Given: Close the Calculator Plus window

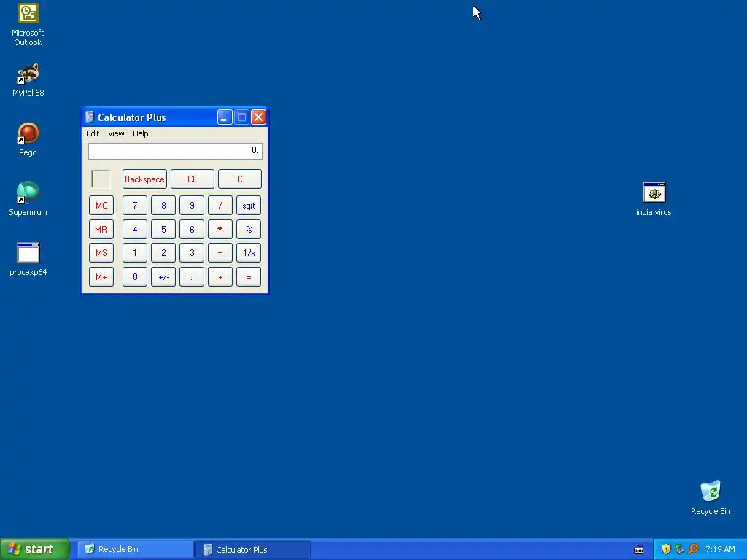Looking at the screenshot, I should [258, 117].
